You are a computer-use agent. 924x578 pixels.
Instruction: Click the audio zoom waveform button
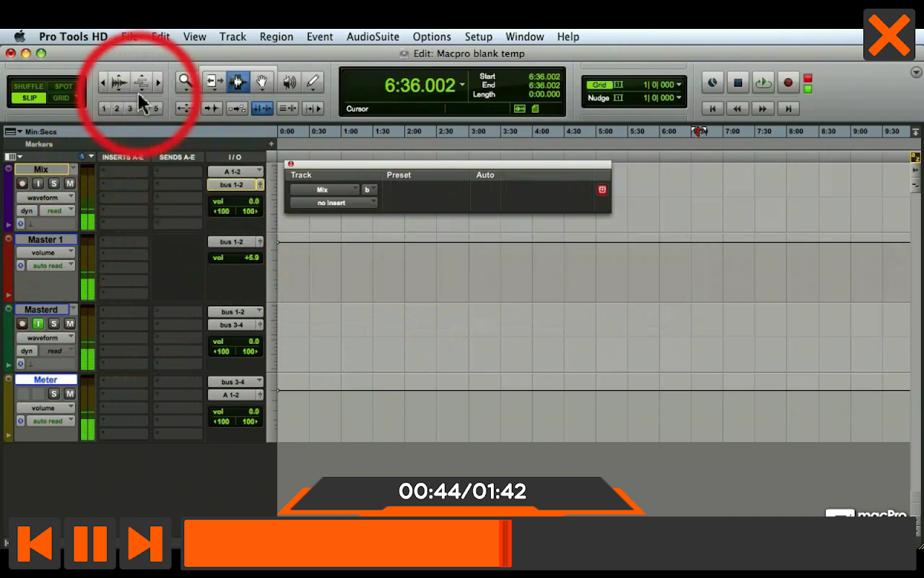119,82
